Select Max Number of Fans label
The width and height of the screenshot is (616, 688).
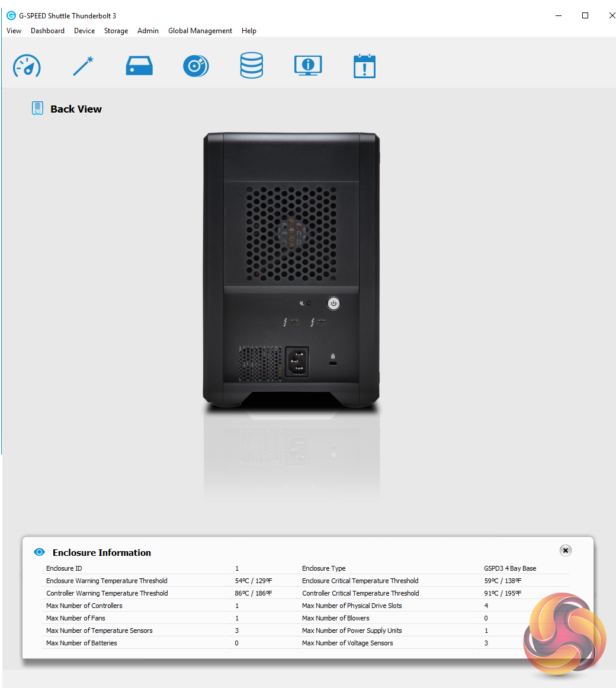pyautogui.click(x=75, y=618)
